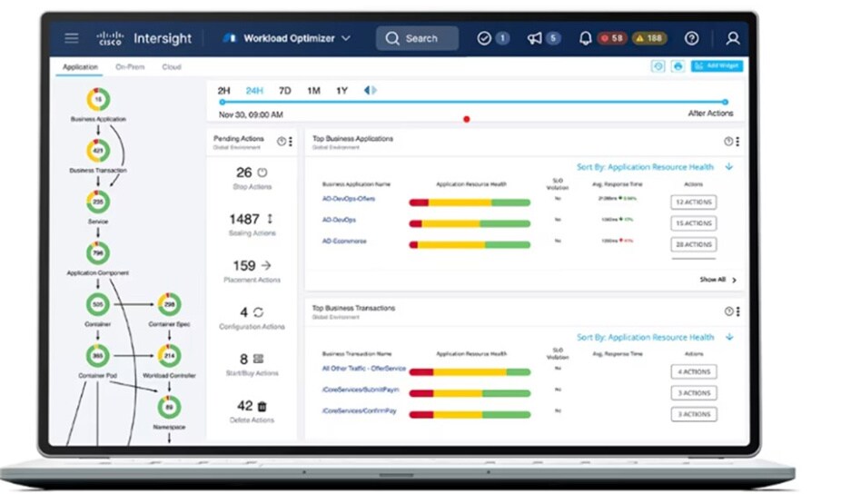Open the bell notifications icon
The height and width of the screenshot is (504, 841).
585,38
